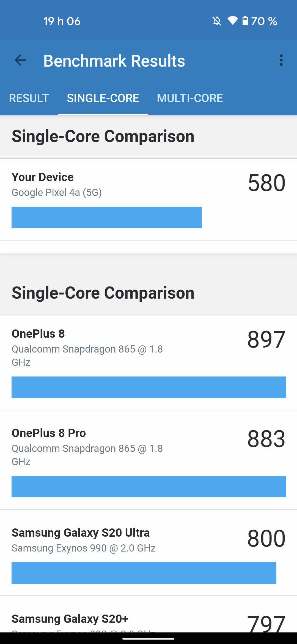This screenshot has width=297, height=644.
Task: Tap the home gesture bar
Action: 148,639
